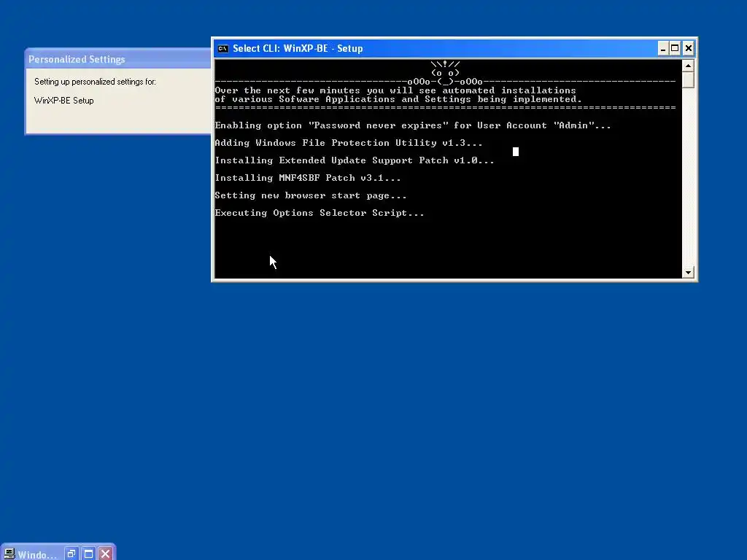The width and height of the screenshot is (747, 560).
Task: Click the console scrollbar down arrow
Action: click(688, 273)
